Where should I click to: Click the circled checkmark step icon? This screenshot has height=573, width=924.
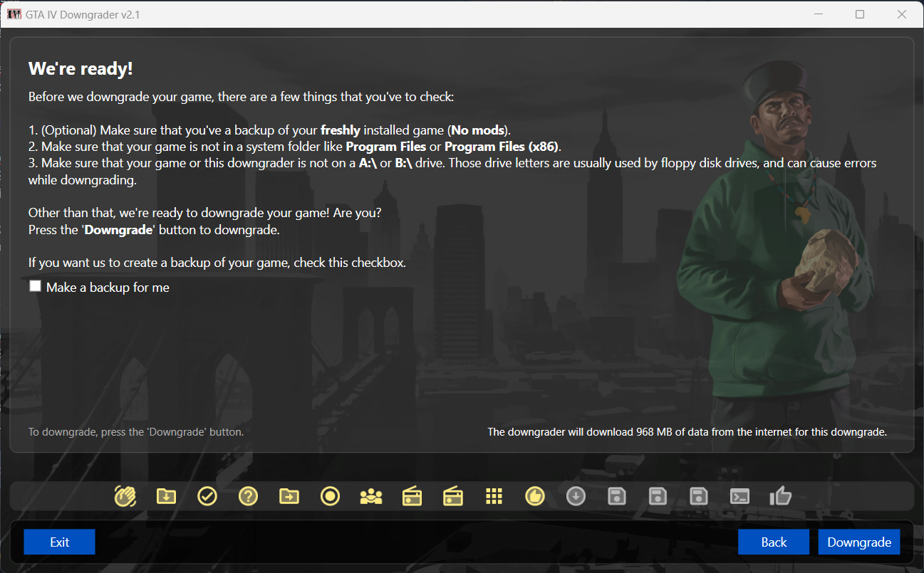click(207, 496)
